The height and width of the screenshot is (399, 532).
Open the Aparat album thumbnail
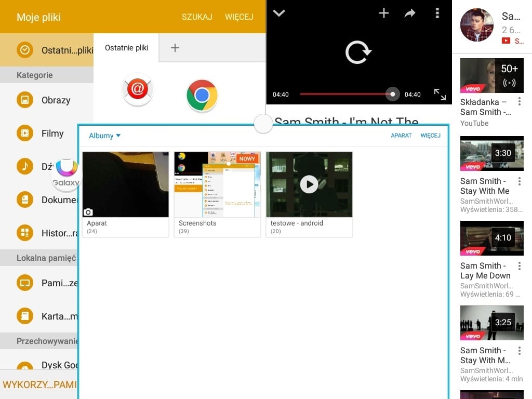tap(126, 184)
